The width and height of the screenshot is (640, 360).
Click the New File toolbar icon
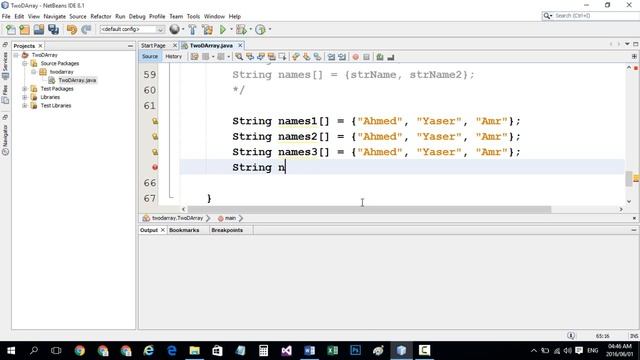point(11,29)
